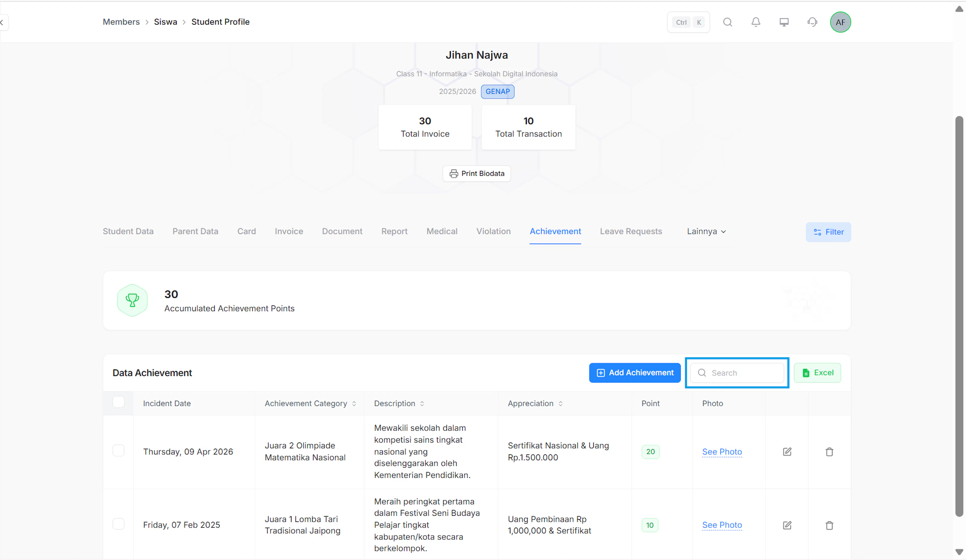Viewport: 966px width, 560px height.
Task: Open the Card tab
Action: (247, 231)
